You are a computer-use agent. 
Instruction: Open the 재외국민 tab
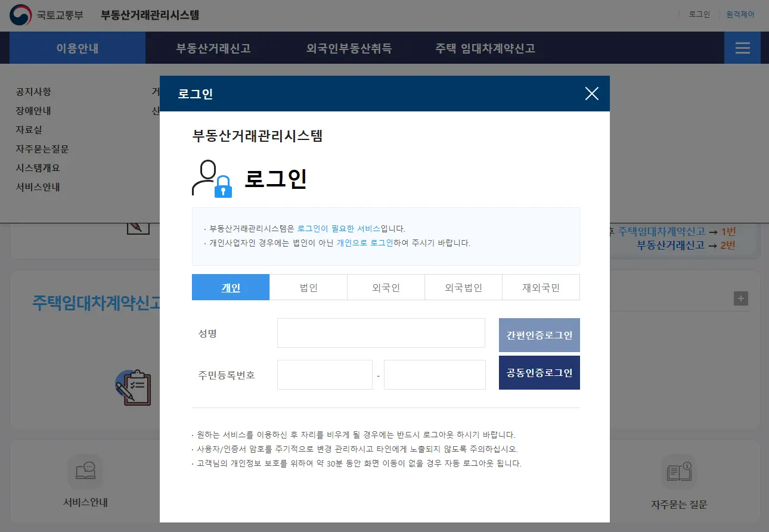[x=541, y=287]
